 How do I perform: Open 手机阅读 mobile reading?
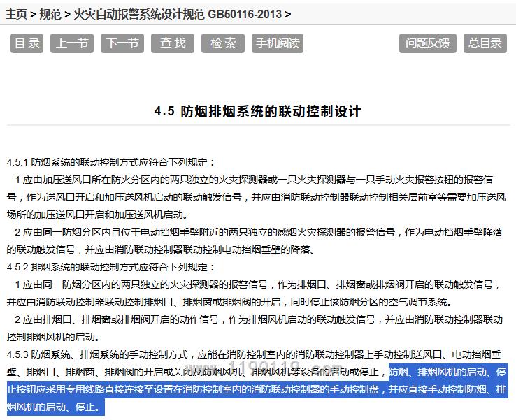coord(278,43)
